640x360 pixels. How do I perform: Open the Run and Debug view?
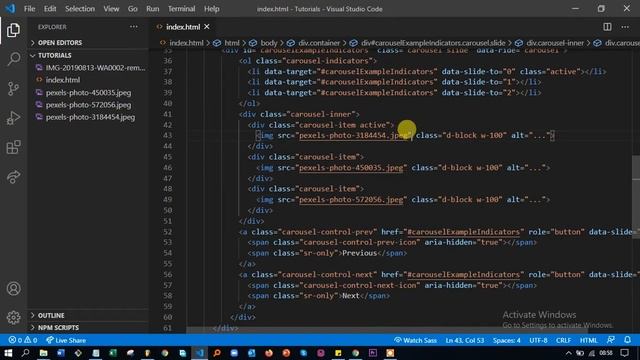(13, 118)
